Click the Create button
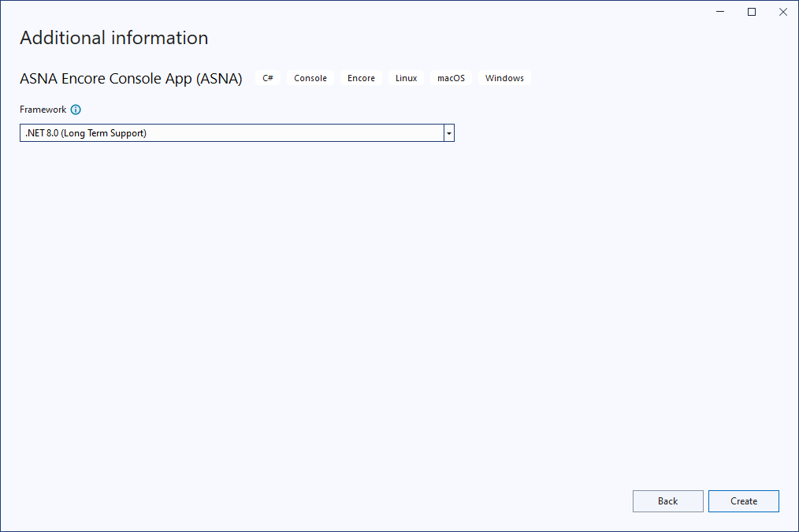 point(744,501)
